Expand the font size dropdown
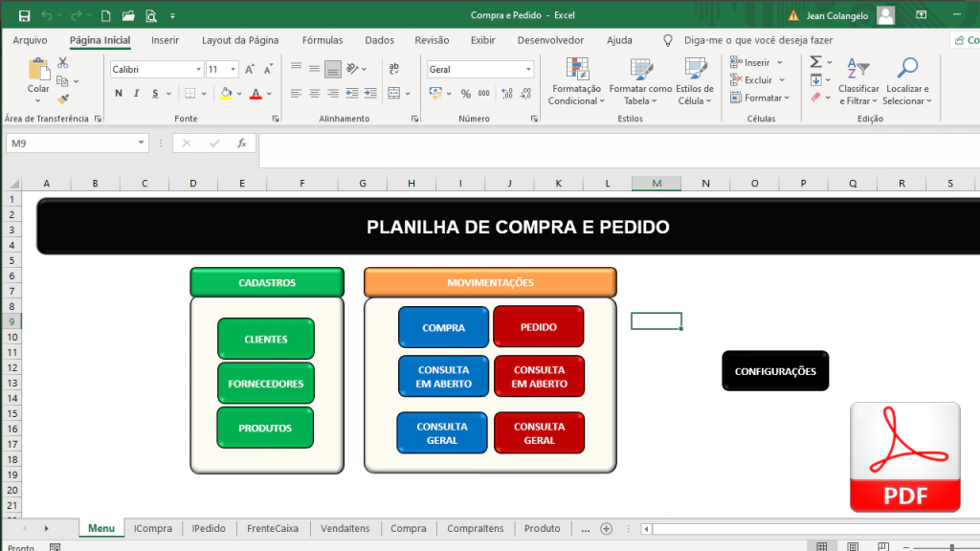 [234, 70]
